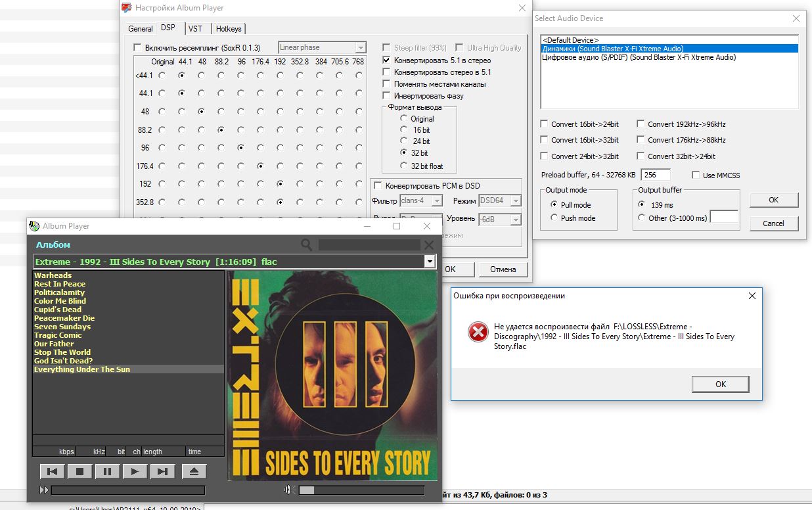
Task: Start playback with the Play button
Action: pos(135,471)
